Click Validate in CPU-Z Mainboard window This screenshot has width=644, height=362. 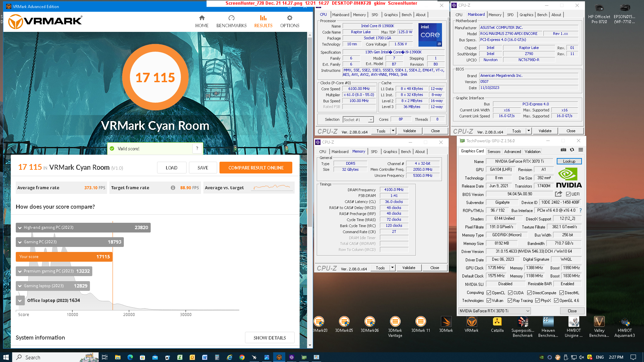coord(545,131)
